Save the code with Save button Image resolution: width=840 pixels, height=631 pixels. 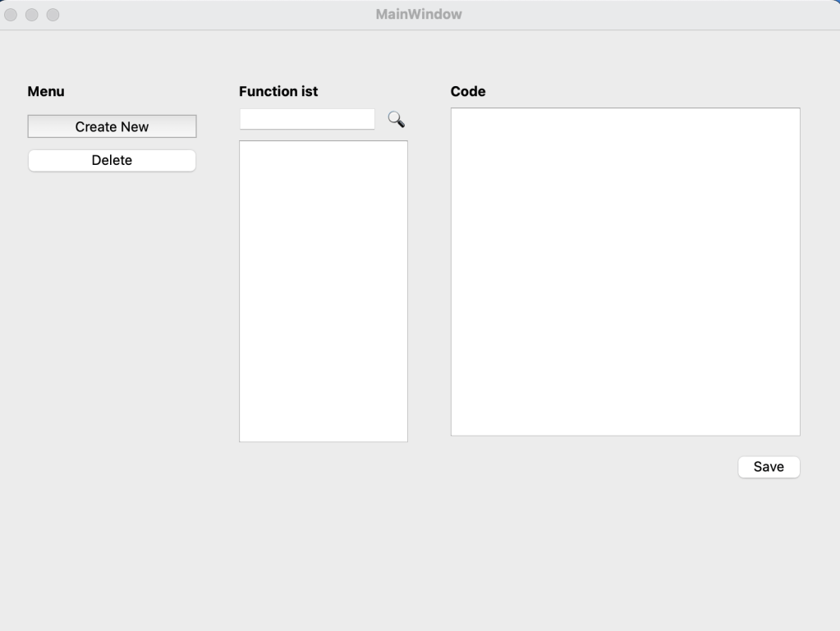(x=769, y=467)
